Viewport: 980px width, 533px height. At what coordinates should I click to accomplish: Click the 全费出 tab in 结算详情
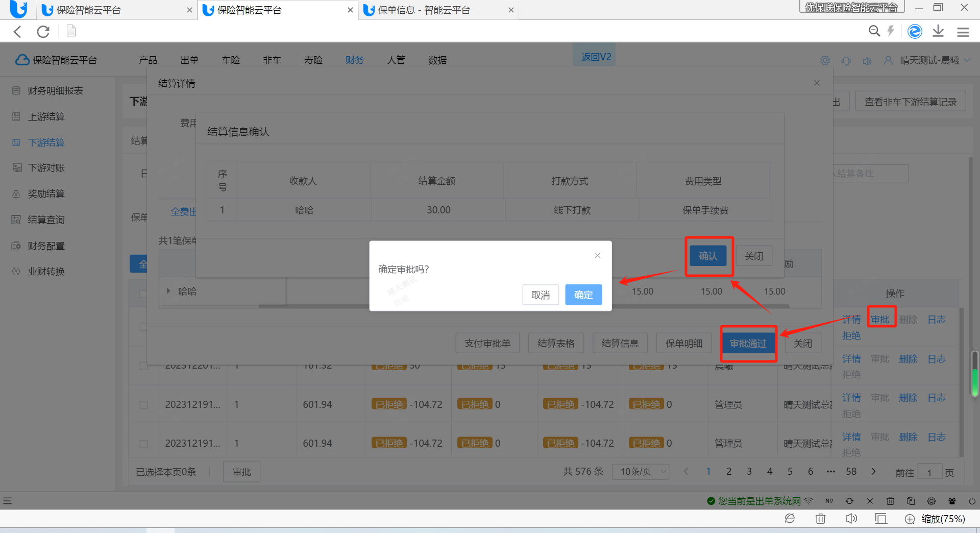[183, 211]
